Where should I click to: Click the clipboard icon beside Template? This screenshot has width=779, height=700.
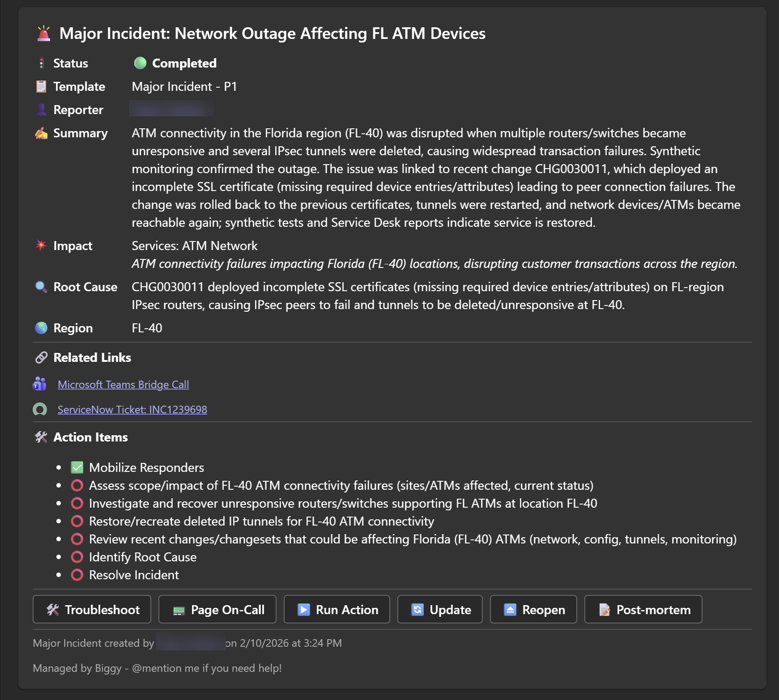pos(41,86)
